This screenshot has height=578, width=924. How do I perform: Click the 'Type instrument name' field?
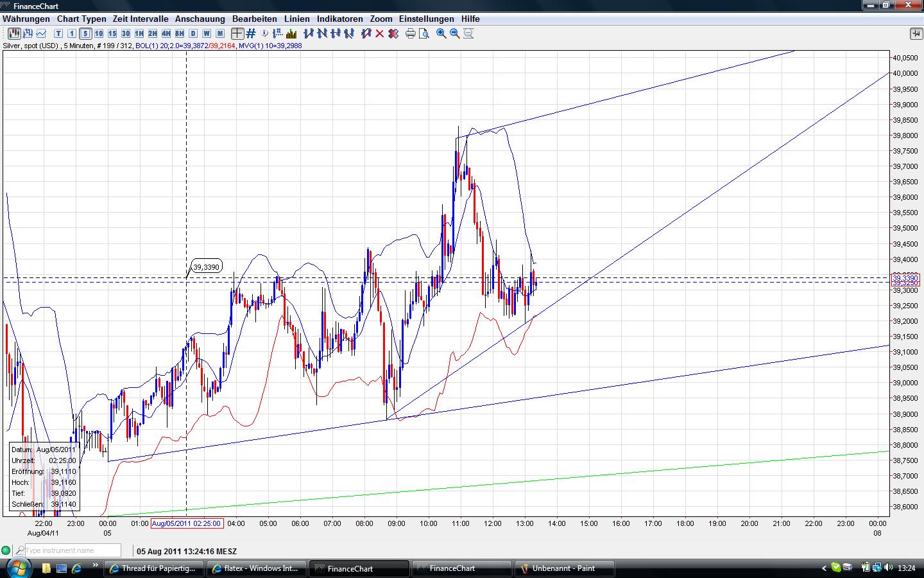73,550
